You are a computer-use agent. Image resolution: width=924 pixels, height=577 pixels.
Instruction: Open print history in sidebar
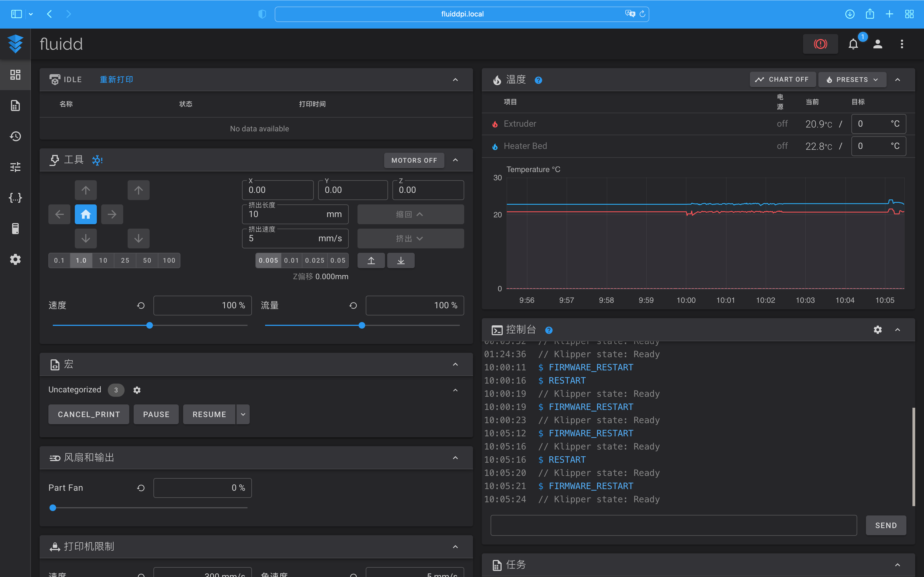15,136
